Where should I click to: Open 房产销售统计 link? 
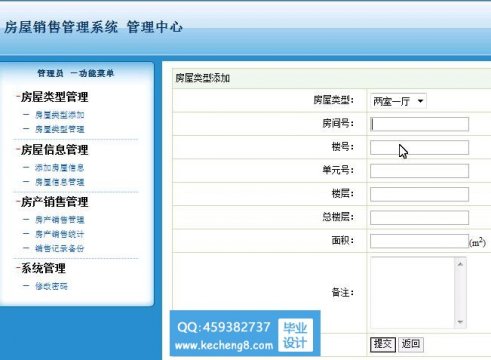[60, 234]
